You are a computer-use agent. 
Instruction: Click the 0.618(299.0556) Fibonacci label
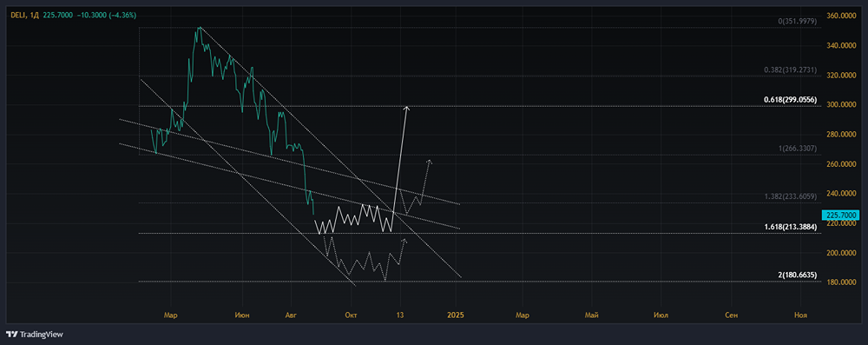coord(789,99)
